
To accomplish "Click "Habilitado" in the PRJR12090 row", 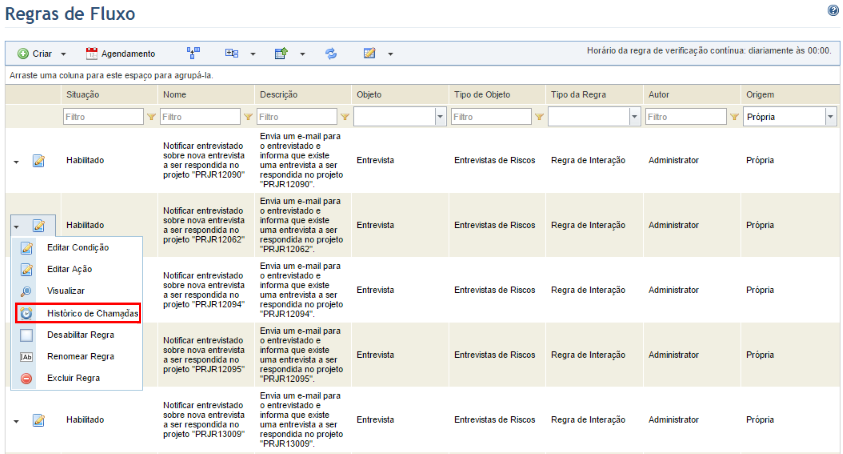I will point(85,160).
